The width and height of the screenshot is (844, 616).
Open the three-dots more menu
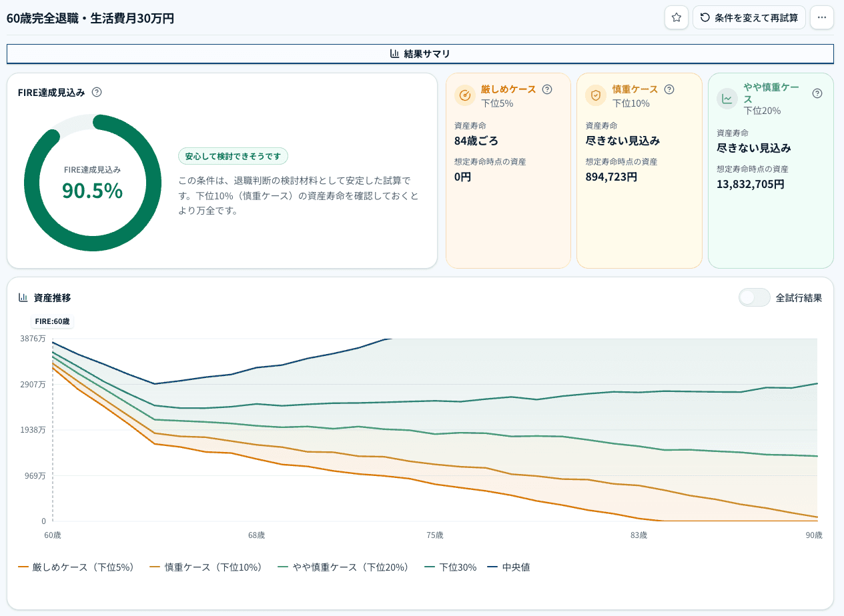coord(822,17)
